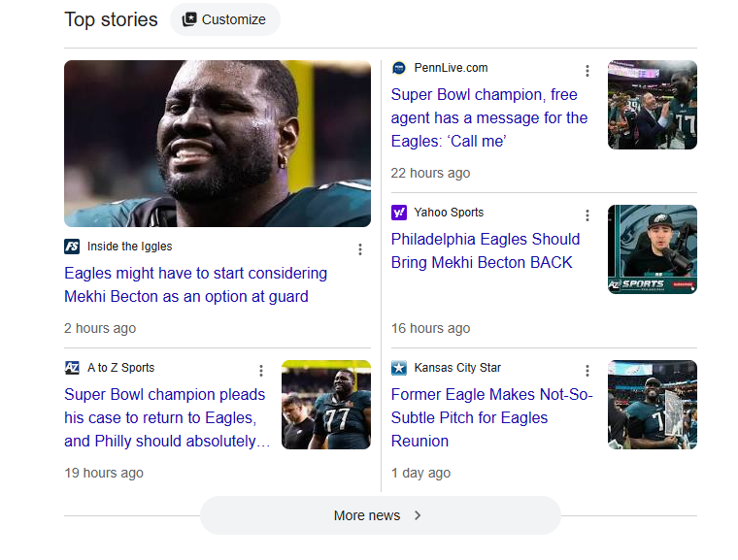Open three-dot menu for Kansas City Star story
The image size is (738, 560).
(587, 371)
